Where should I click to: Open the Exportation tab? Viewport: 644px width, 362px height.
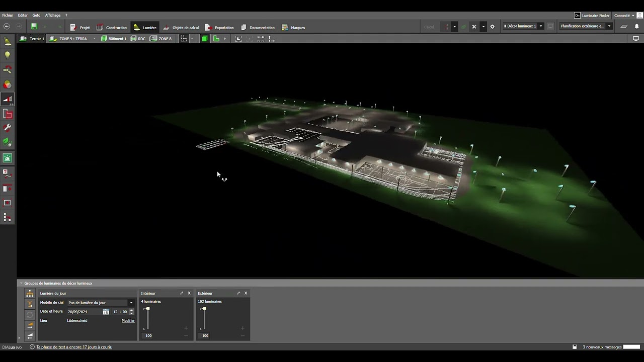coord(219,28)
